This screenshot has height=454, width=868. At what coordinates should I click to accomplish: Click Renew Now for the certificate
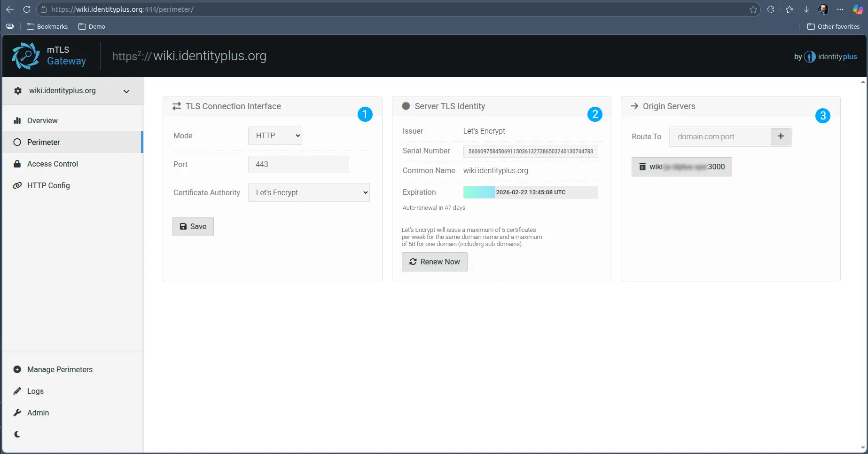[x=434, y=262]
